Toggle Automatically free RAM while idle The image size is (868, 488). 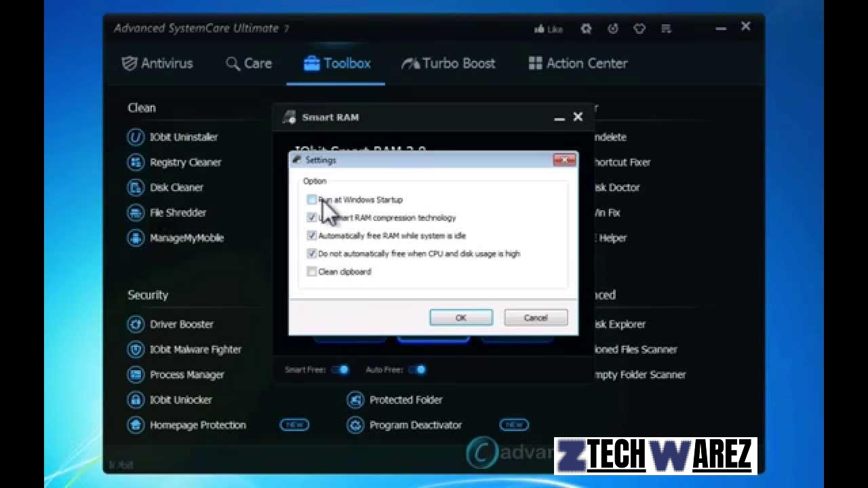pyautogui.click(x=311, y=235)
